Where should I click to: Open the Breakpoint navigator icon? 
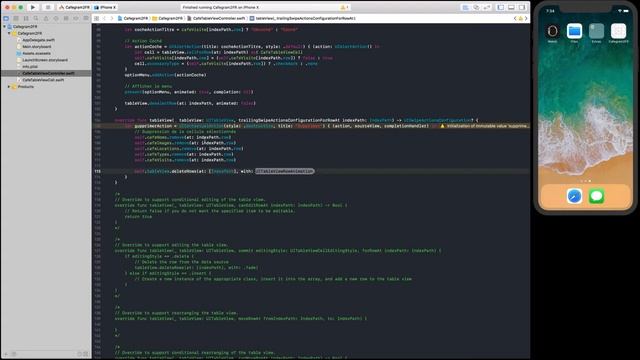tap(76, 18)
